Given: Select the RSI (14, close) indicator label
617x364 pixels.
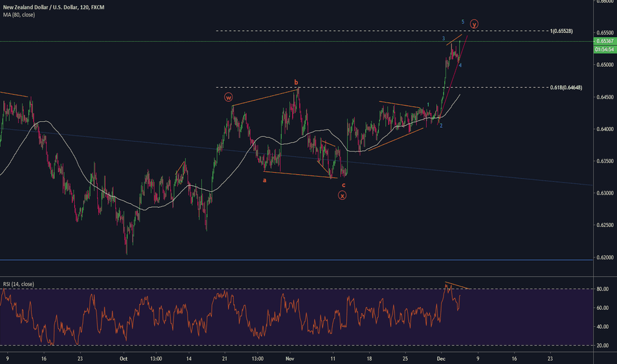Looking at the screenshot, I should tap(18, 284).
